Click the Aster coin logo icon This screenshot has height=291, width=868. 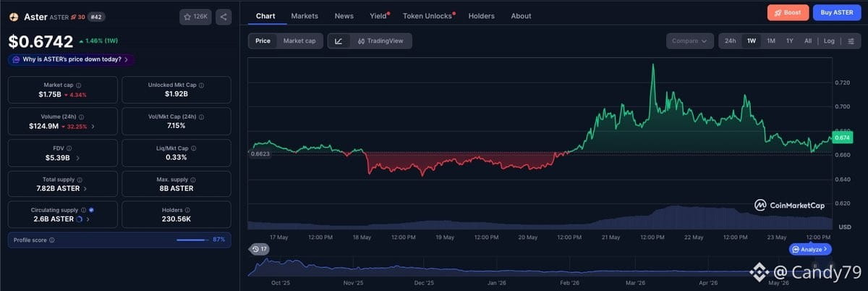click(13, 16)
